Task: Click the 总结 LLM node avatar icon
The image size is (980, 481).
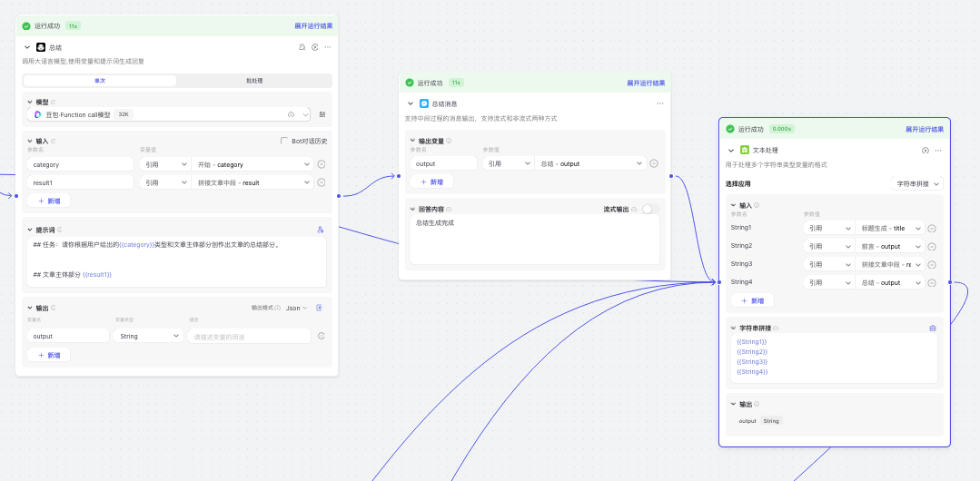Action: [41, 47]
